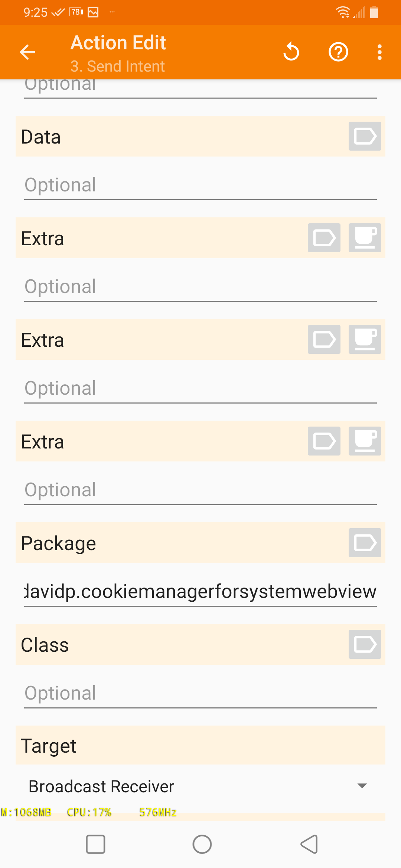Image resolution: width=401 pixels, height=868 pixels.
Task: Open the variable selector for Class field
Action: 364,644
